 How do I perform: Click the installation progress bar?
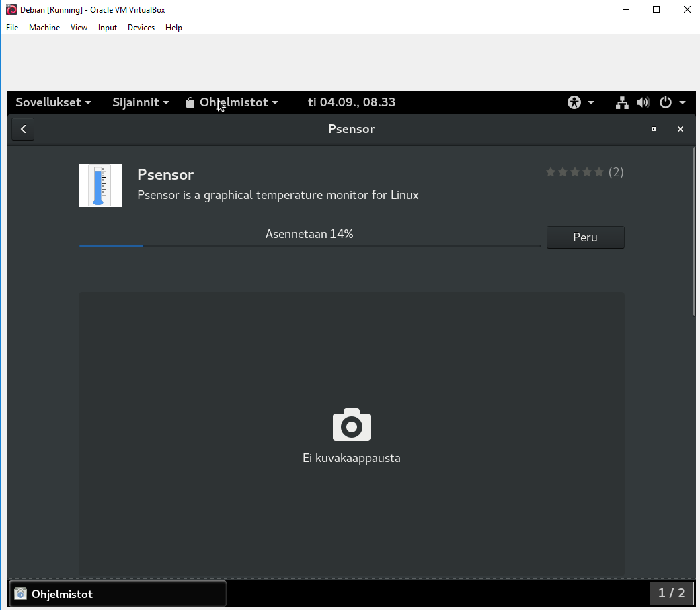309,245
